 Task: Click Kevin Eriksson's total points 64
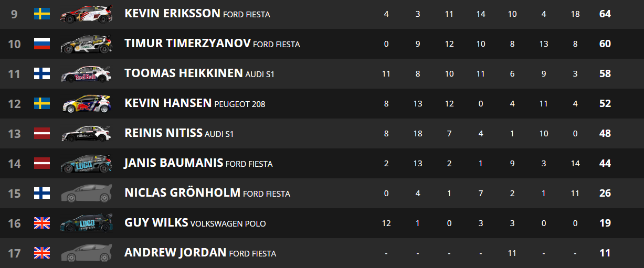click(605, 14)
